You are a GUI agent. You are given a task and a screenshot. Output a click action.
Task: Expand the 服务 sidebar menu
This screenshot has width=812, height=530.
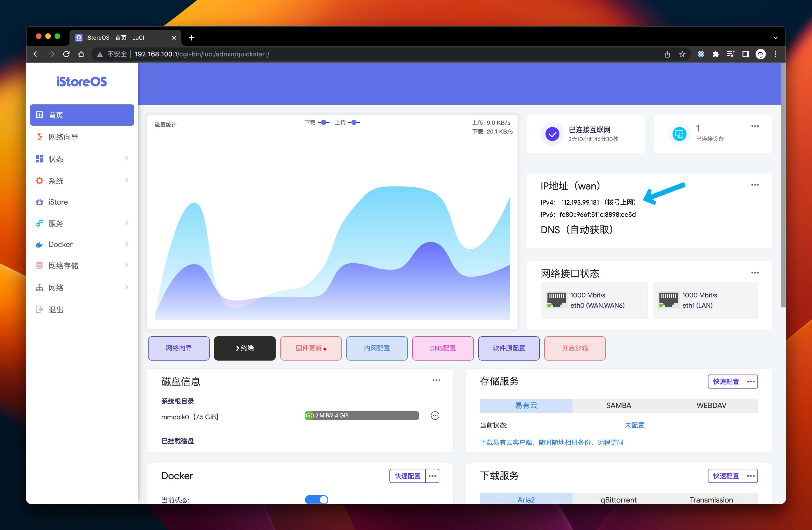click(82, 223)
